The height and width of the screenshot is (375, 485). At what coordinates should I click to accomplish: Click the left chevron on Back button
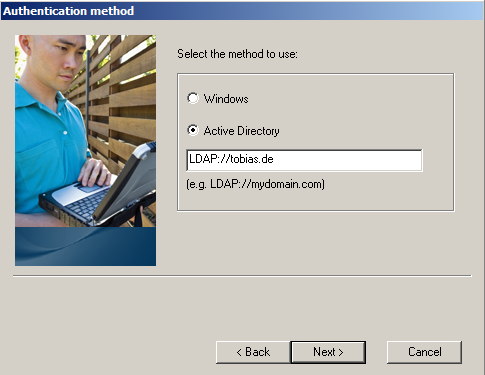point(239,352)
